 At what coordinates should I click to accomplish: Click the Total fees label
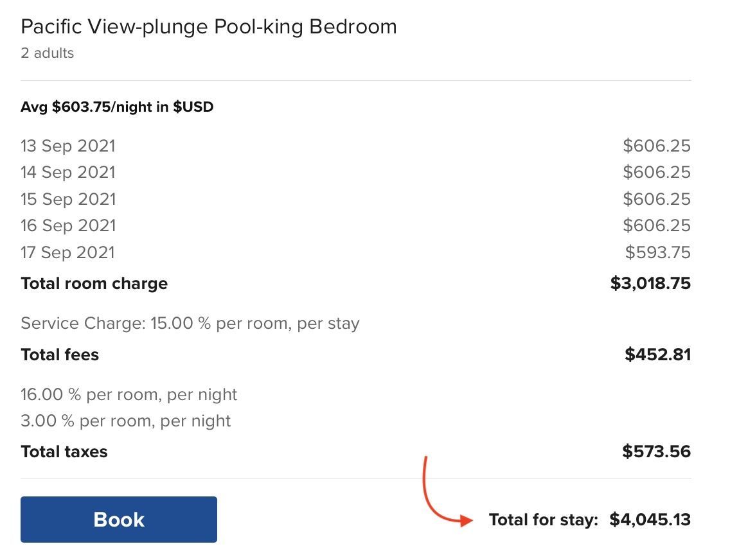60,355
